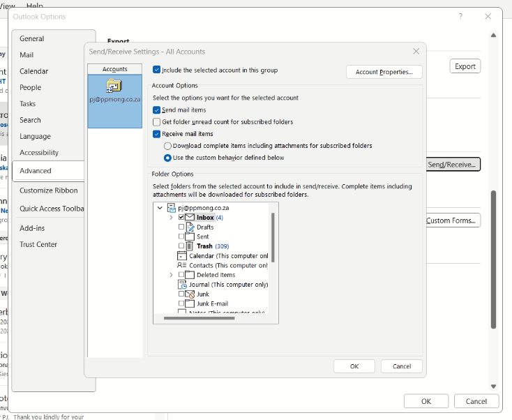Click the Drafts folder icon

pos(190,227)
